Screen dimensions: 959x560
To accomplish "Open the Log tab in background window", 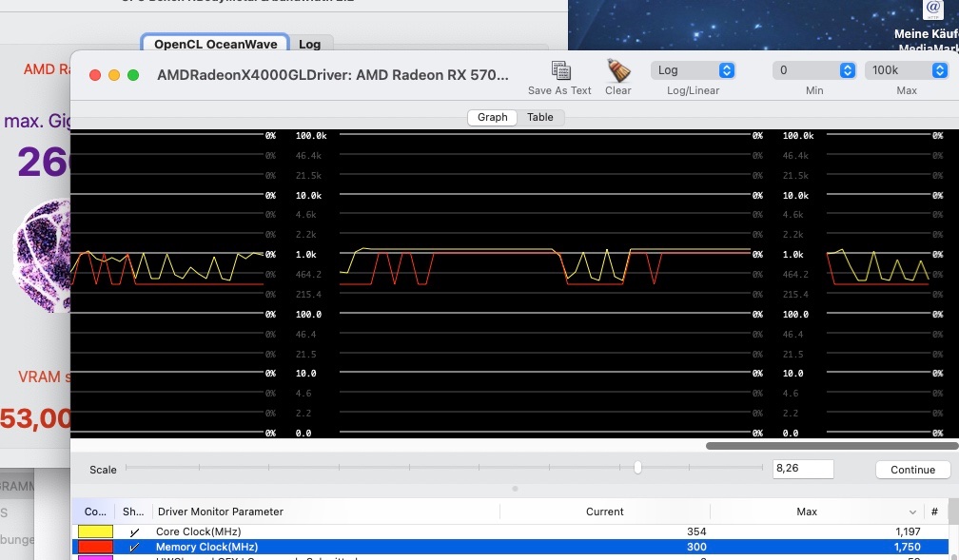I will click(x=309, y=44).
